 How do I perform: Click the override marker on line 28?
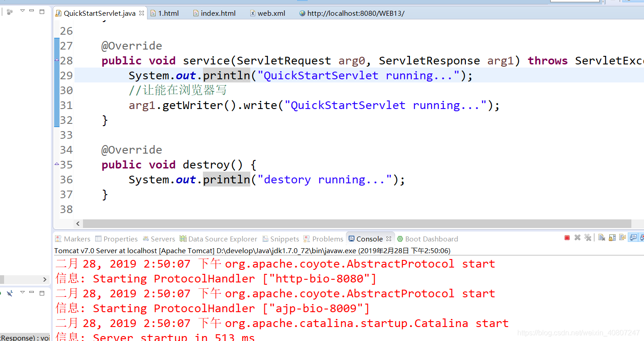[57, 60]
